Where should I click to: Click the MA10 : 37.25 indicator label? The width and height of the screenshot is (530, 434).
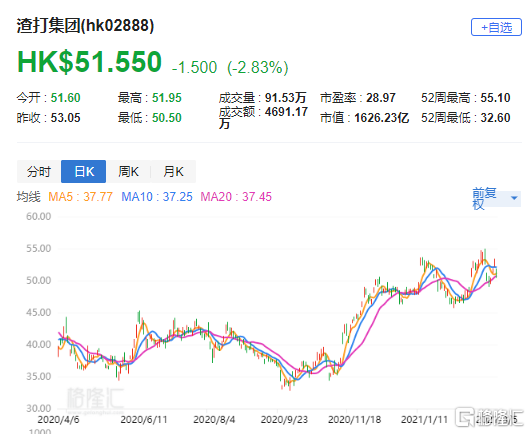[157, 197]
